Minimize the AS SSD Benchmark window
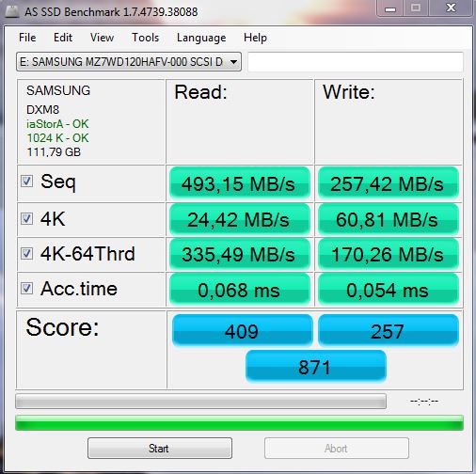476x474 pixels. (x=390, y=8)
